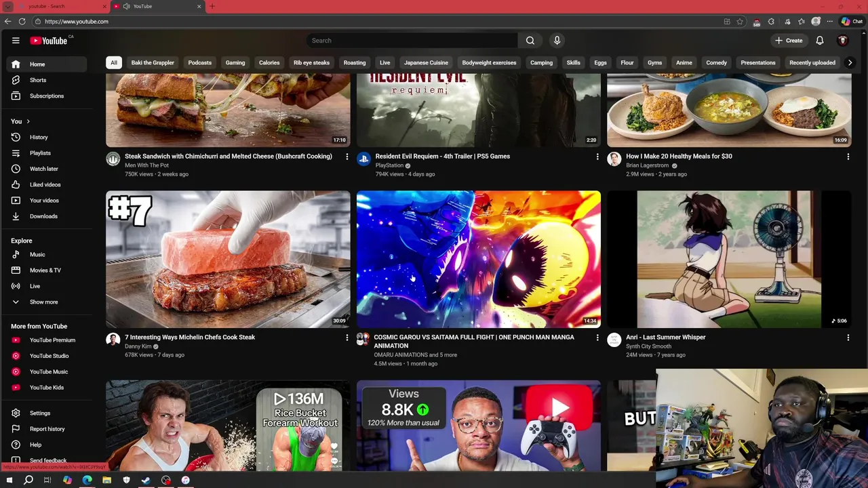Launch Steam from the taskbar
The height and width of the screenshot is (488, 868).
pos(146,480)
